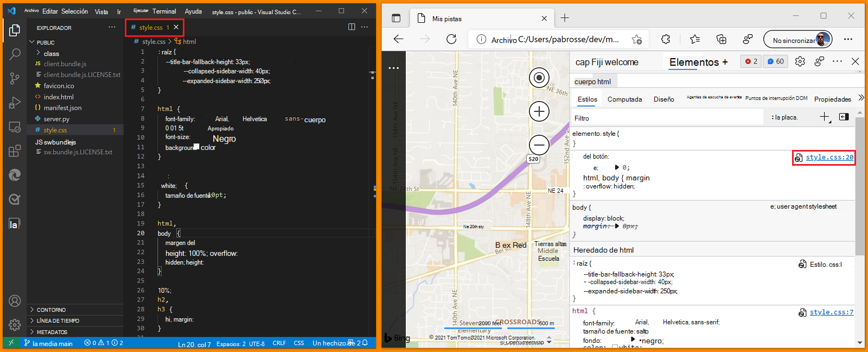Click the Filtro styles filter field
Image resolution: width=868 pixels, height=352 pixels.
click(668, 117)
